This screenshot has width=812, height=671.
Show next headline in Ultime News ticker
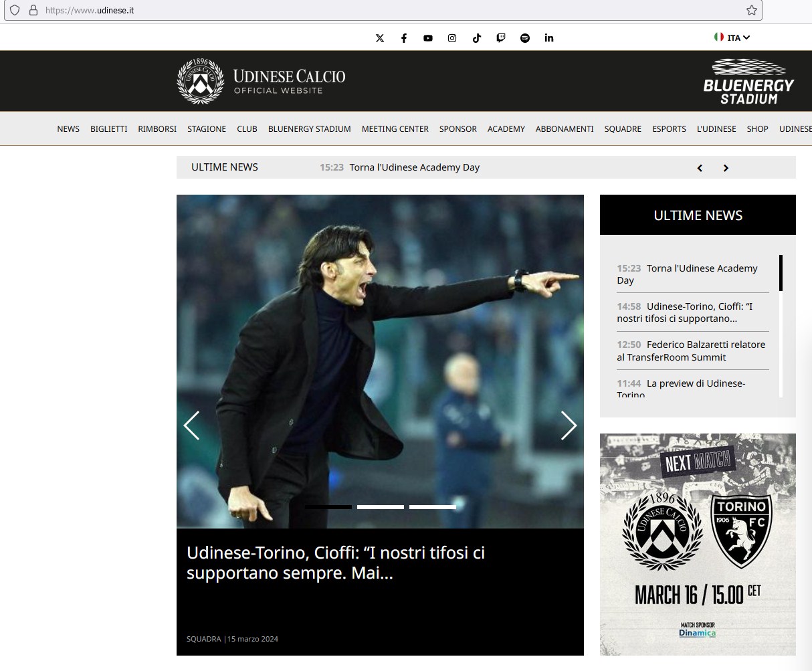click(726, 168)
